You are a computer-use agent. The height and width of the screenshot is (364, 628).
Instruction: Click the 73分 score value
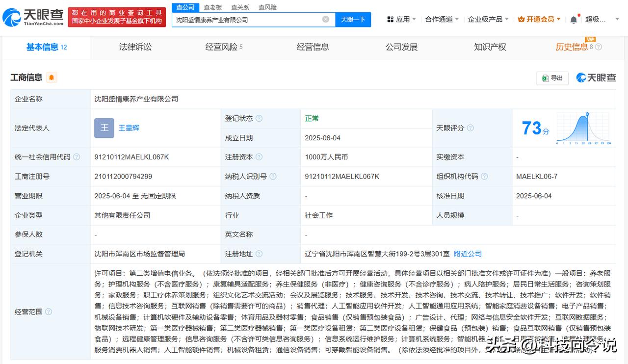pyautogui.click(x=536, y=129)
